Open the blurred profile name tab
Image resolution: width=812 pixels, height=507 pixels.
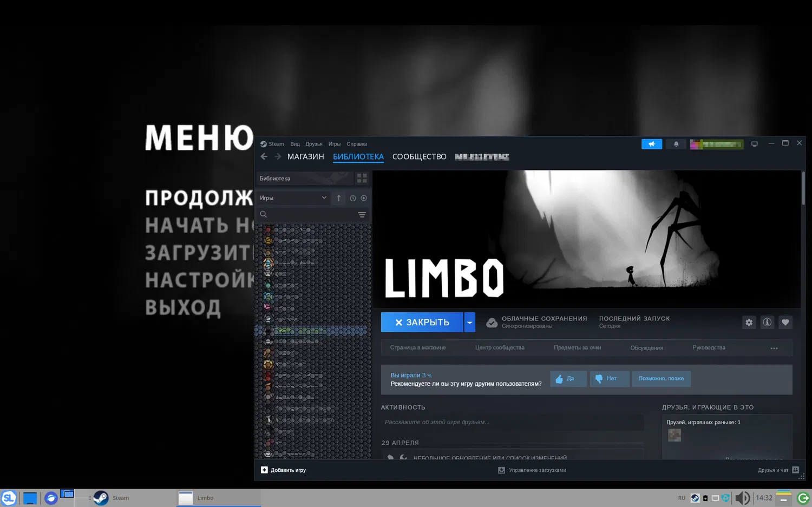pyautogui.click(x=482, y=157)
